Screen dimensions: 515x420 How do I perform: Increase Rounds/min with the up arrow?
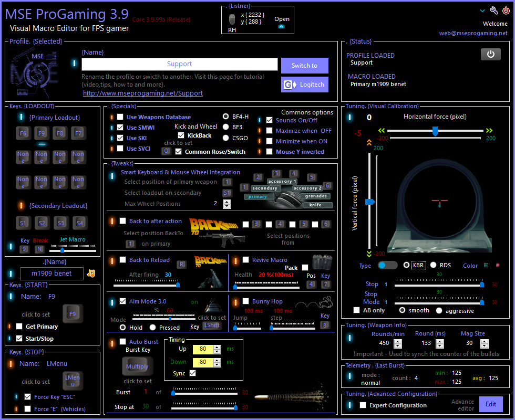tap(398, 341)
